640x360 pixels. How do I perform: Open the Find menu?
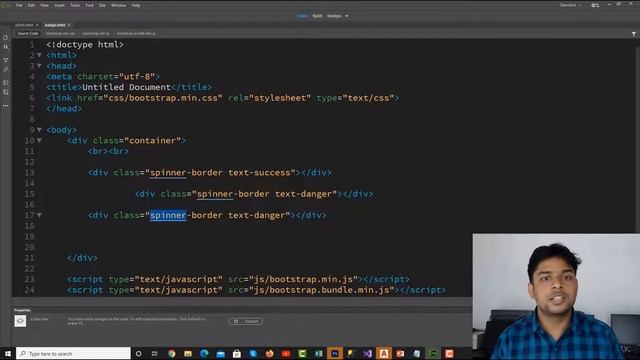pyautogui.click(x=89, y=5)
